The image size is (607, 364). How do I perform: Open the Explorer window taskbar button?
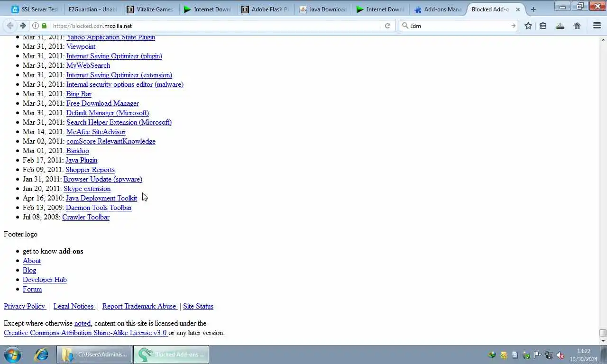tap(94, 355)
